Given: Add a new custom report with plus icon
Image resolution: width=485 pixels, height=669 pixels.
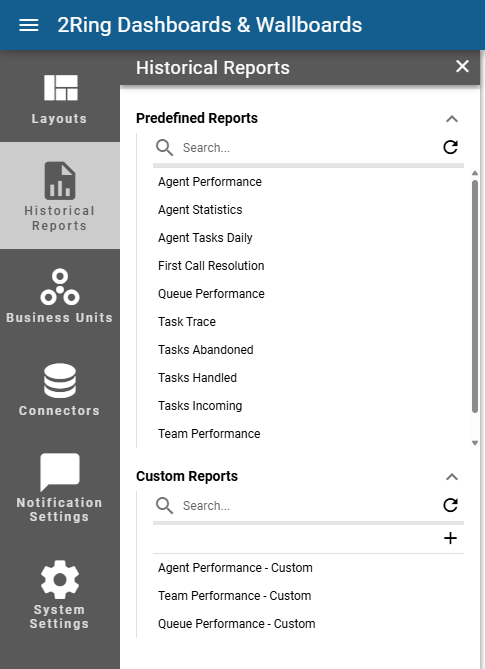Looking at the screenshot, I should pos(450,538).
